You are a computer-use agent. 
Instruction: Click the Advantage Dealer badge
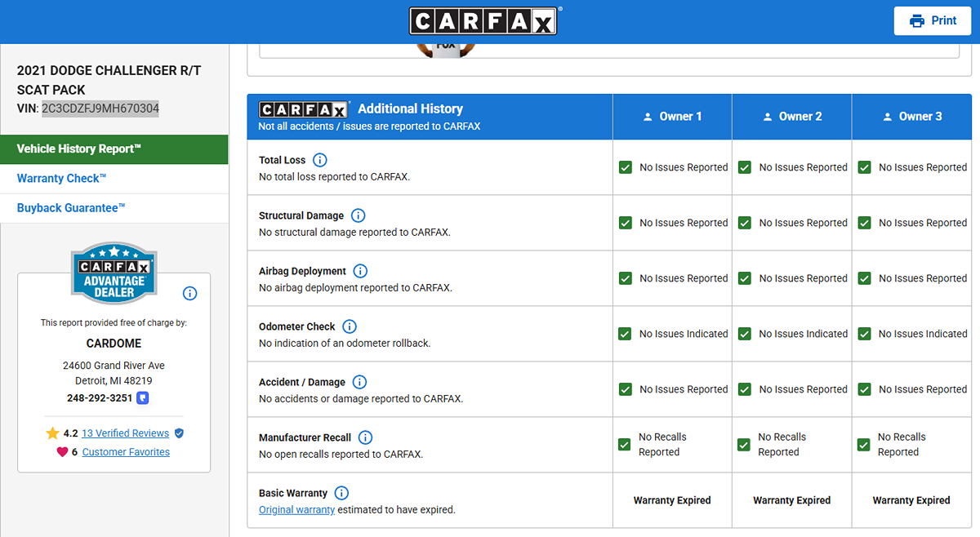(114, 273)
